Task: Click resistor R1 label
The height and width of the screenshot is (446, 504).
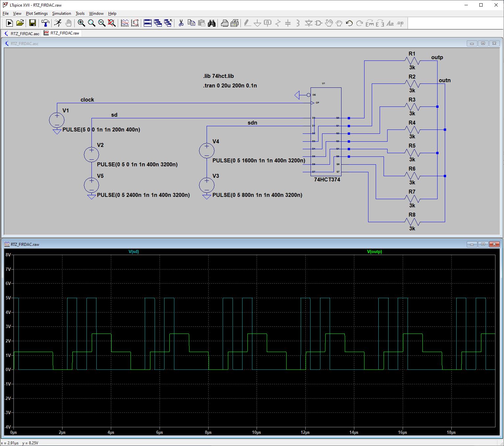Action: pos(412,54)
